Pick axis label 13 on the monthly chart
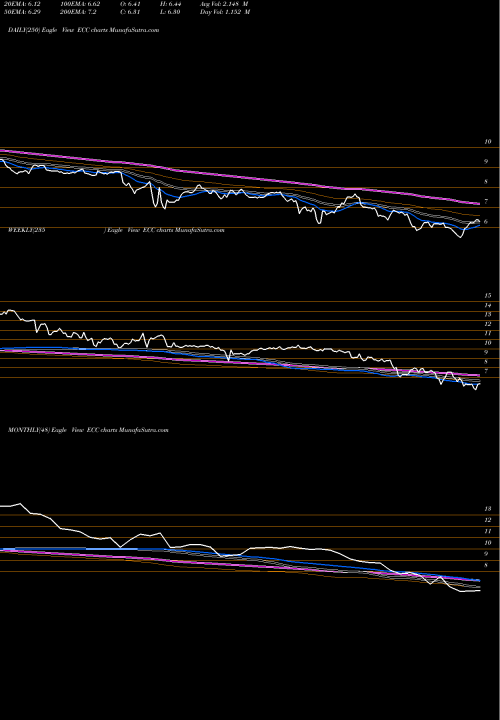The width and height of the screenshot is (500, 720). click(488, 509)
